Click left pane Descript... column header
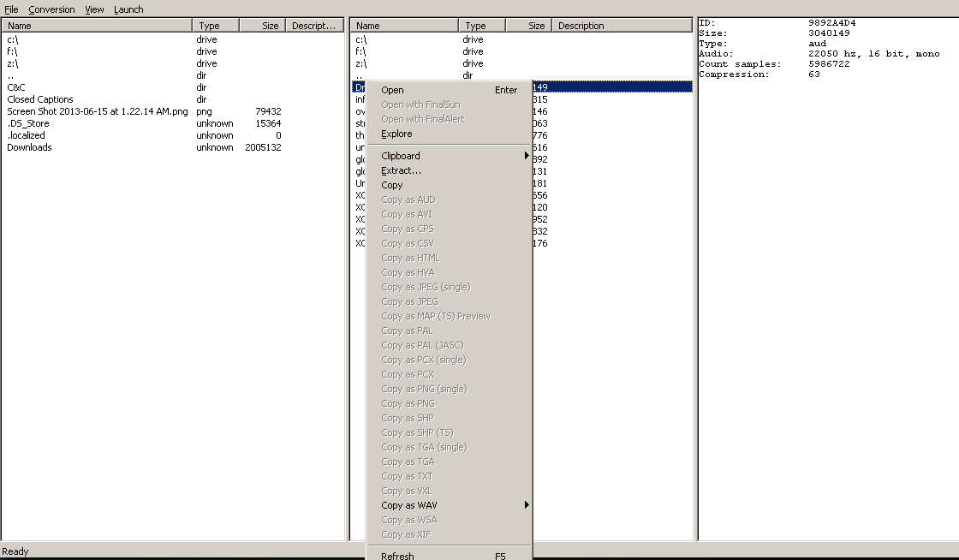Viewport: 959px width, 560px height. click(314, 26)
